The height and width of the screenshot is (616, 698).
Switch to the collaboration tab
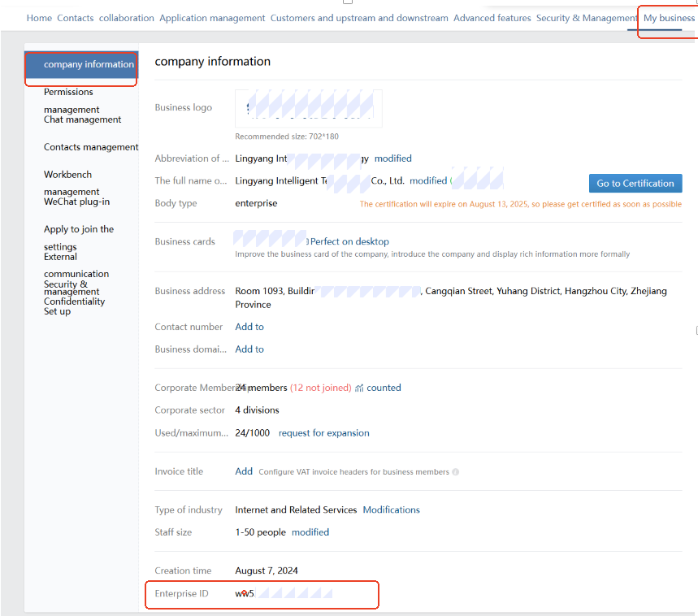point(127,18)
